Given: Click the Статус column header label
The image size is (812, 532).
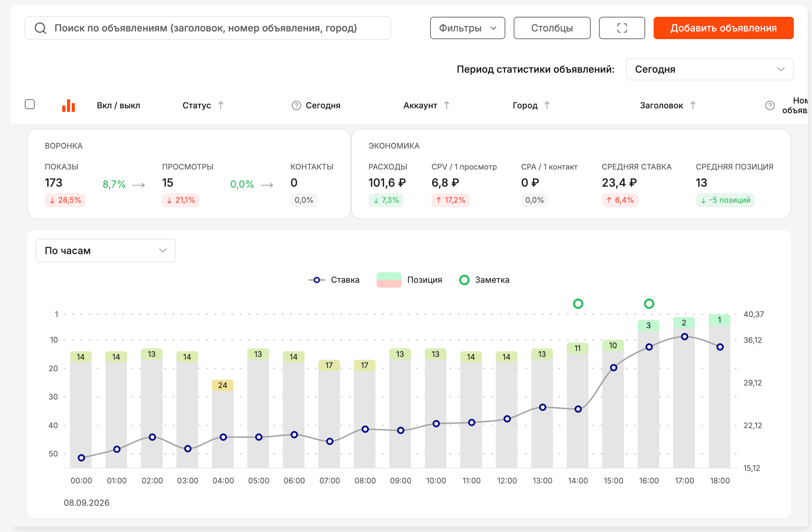Looking at the screenshot, I should 197,106.
